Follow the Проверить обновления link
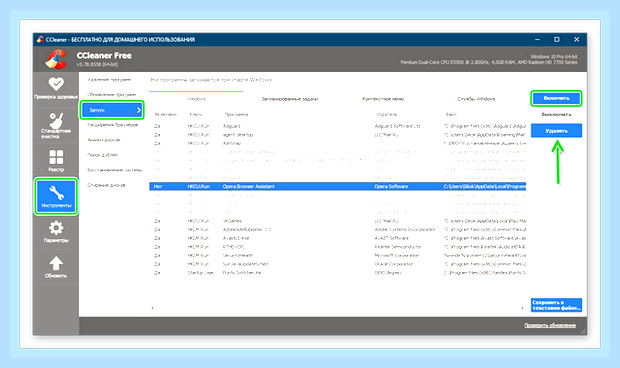 [x=550, y=325]
